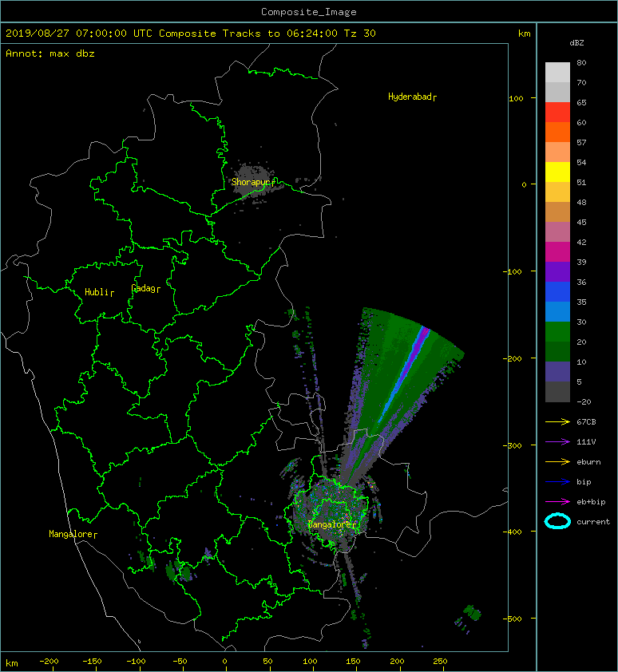Click the dBZ colorbar heading
This screenshot has height=672, width=618.
coord(576,43)
